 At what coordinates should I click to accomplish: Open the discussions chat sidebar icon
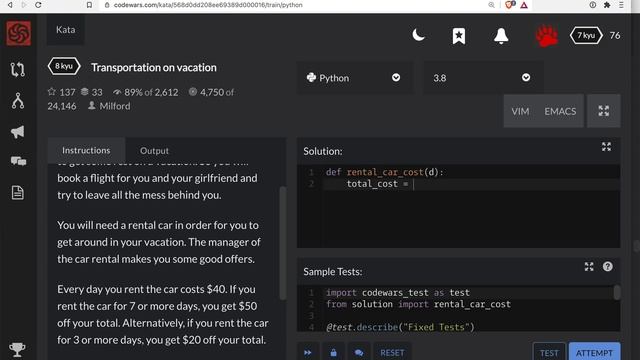18,161
